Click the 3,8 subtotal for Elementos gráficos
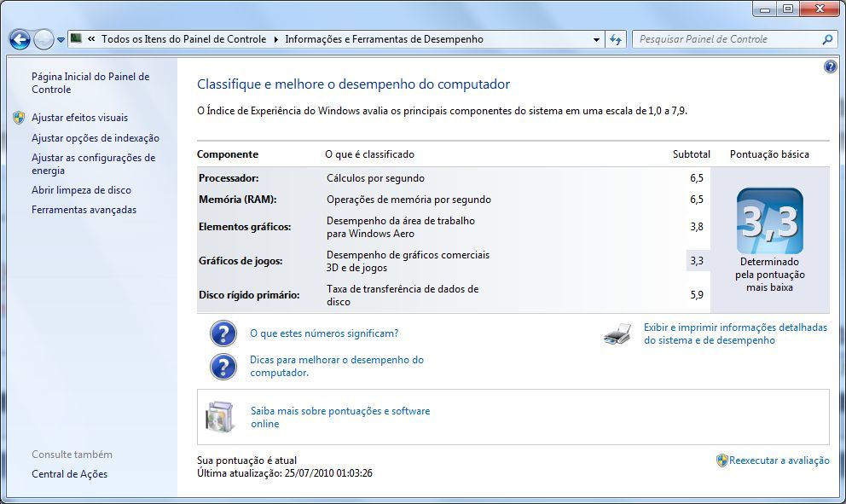Screen dimensions: 846x504 (697, 227)
